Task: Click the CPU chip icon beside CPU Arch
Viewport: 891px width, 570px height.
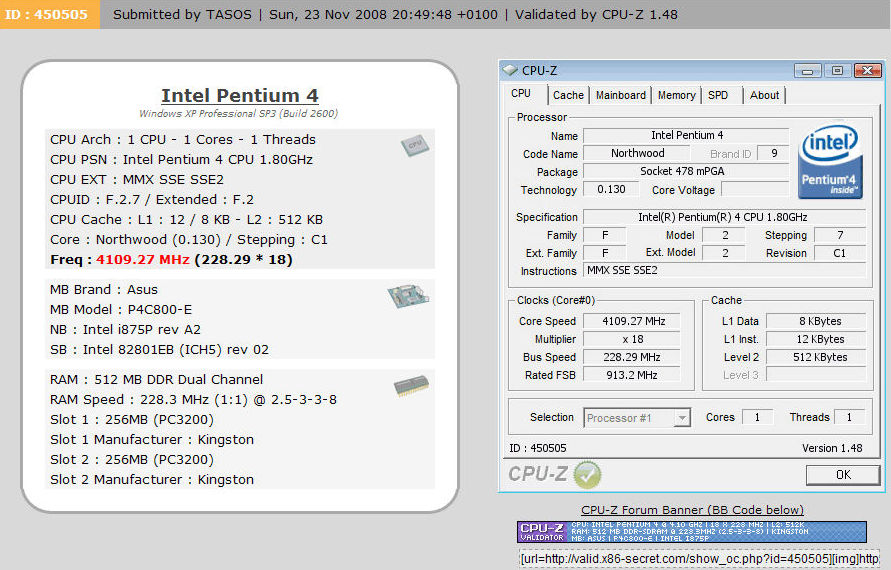Action: click(414, 145)
